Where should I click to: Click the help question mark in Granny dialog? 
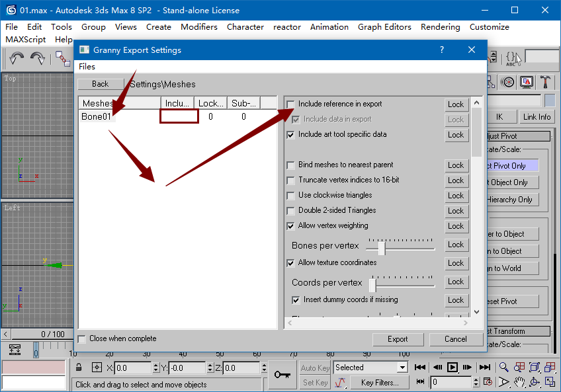tap(442, 50)
